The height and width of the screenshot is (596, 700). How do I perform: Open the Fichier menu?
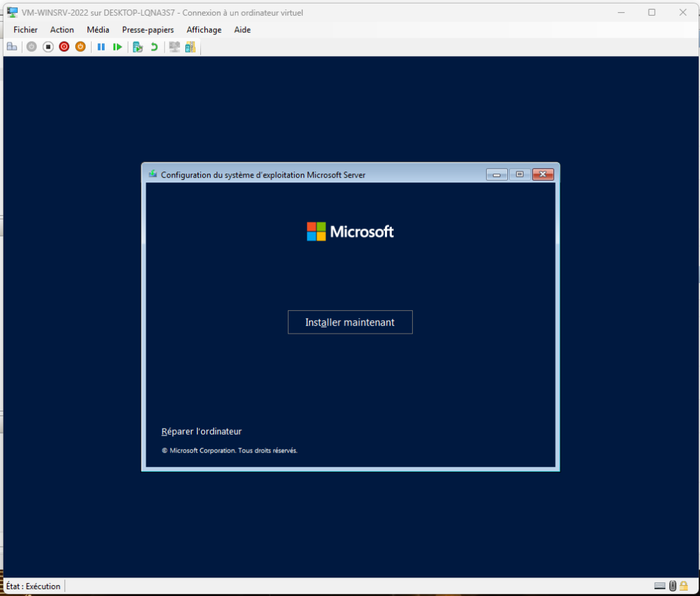coord(25,30)
